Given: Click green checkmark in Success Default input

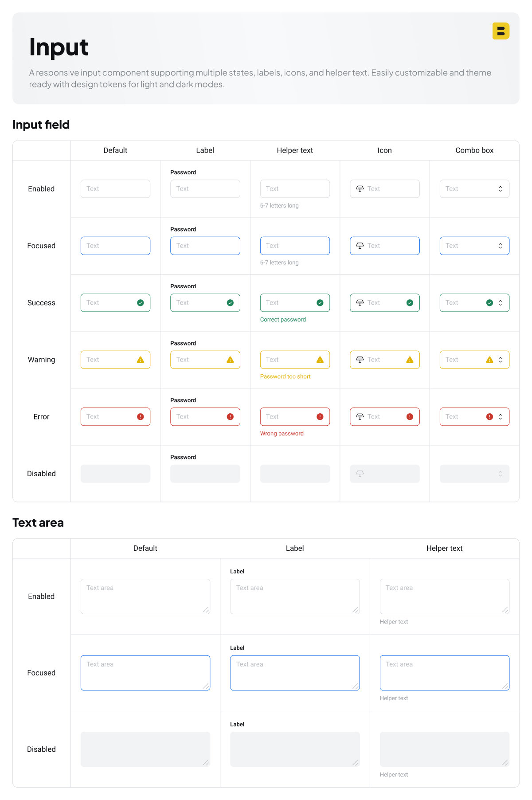Looking at the screenshot, I should coord(141,303).
